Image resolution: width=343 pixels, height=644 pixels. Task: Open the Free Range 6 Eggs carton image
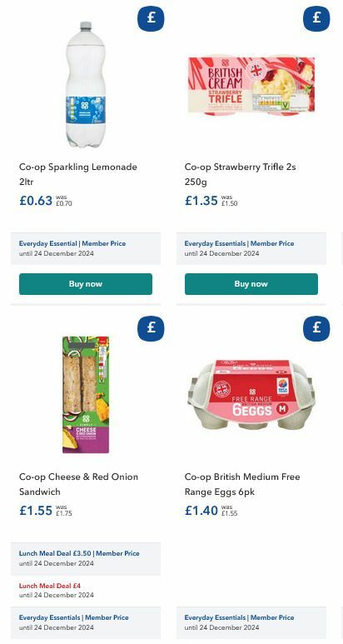(251, 395)
